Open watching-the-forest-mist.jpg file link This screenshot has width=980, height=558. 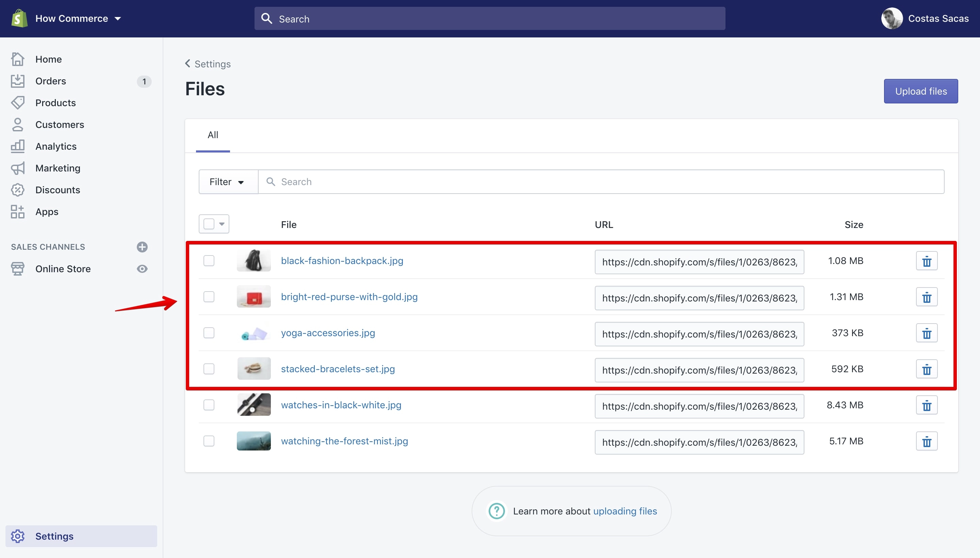pyautogui.click(x=344, y=441)
